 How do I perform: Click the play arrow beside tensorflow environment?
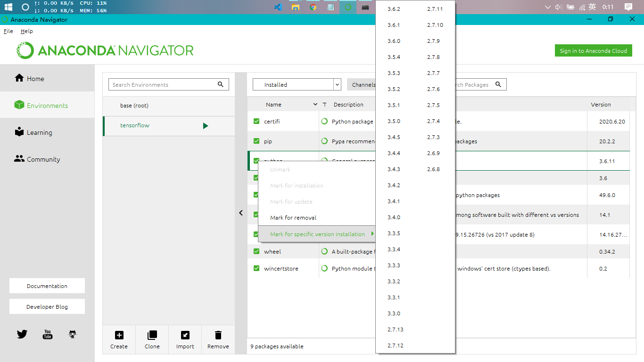click(x=206, y=126)
